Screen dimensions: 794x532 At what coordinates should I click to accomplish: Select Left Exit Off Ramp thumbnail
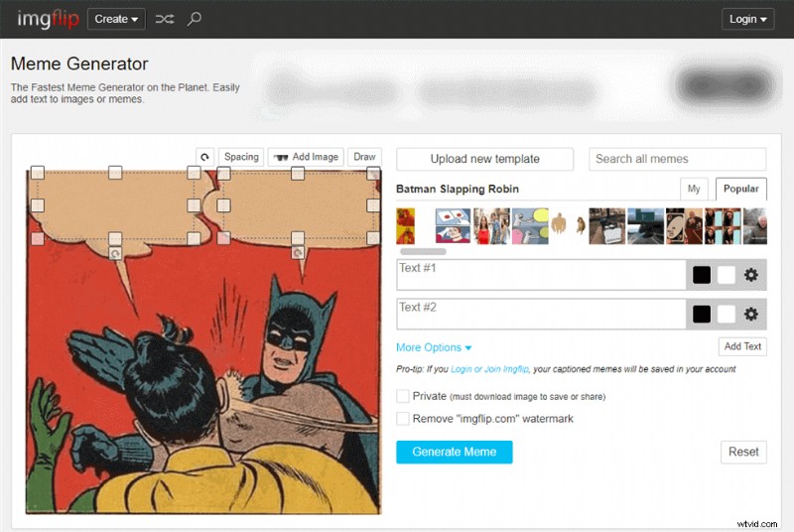click(x=645, y=225)
